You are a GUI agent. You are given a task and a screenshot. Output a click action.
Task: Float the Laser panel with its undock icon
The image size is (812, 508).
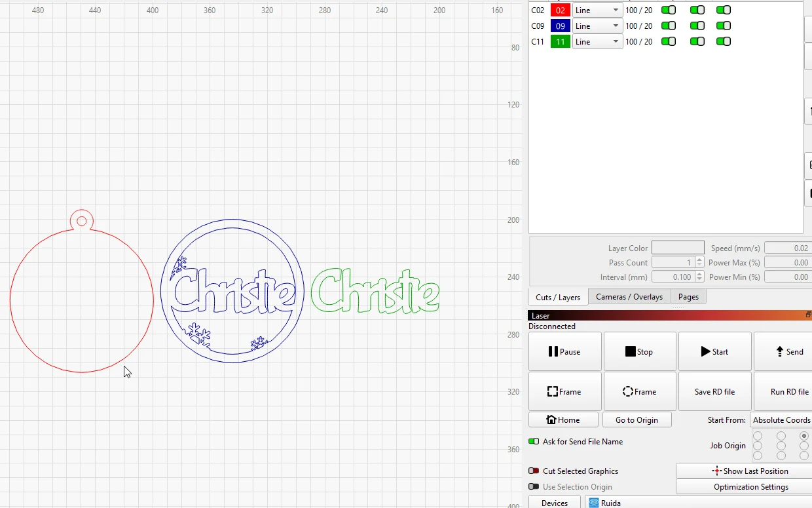[x=808, y=315]
